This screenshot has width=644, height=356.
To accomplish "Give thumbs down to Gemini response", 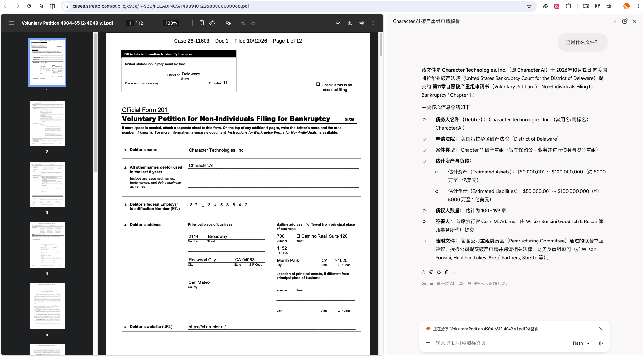I will (x=431, y=272).
